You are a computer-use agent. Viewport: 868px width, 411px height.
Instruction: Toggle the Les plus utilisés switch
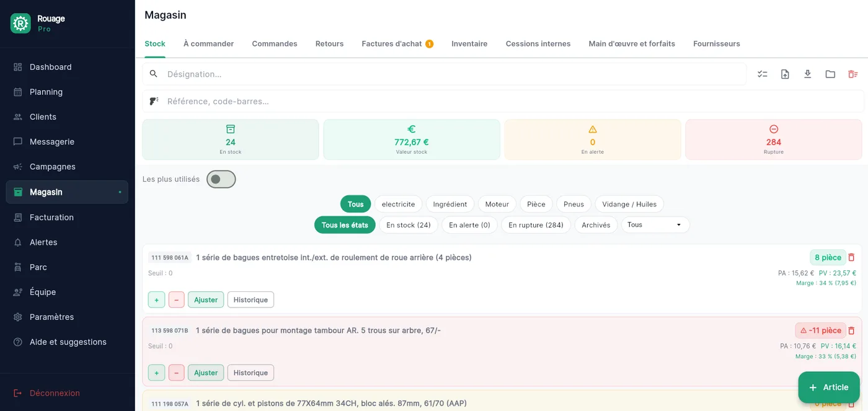pos(221,179)
